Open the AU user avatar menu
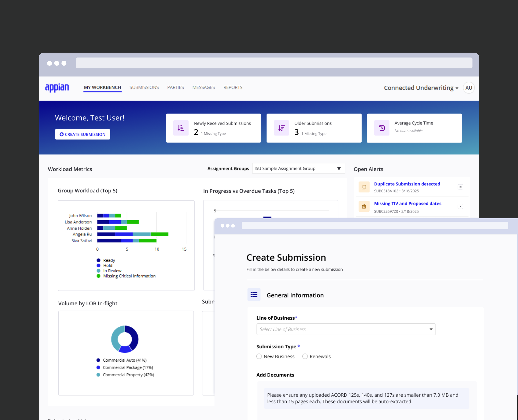This screenshot has width=518, height=420. click(x=468, y=87)
